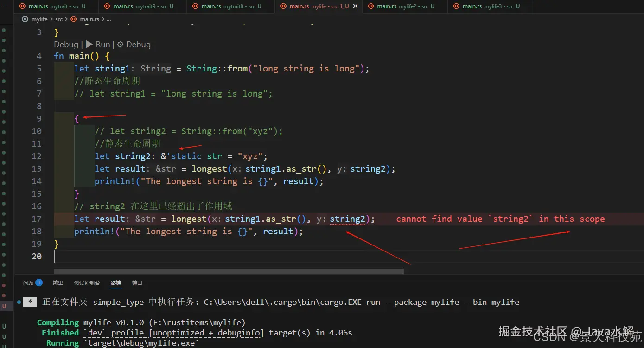Click the closing brace on line 15
Screen dimensions: 644x348
[x=77, y=194]
